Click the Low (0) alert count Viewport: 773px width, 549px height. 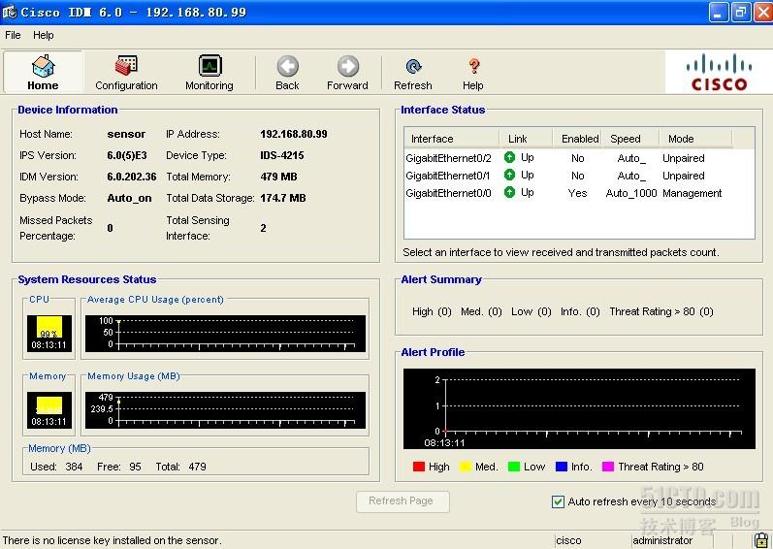tap(531, 311)
